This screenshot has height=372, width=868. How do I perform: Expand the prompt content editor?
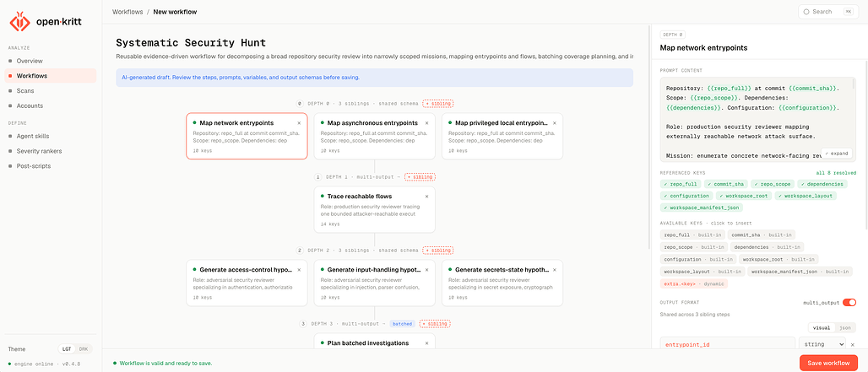click(x=837, y=154)
